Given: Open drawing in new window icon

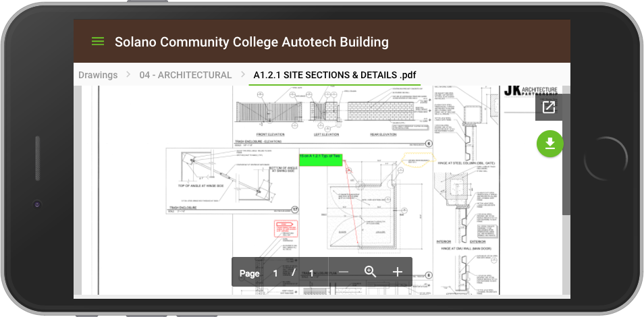Looking at the screenshot, I should (549, 107).
